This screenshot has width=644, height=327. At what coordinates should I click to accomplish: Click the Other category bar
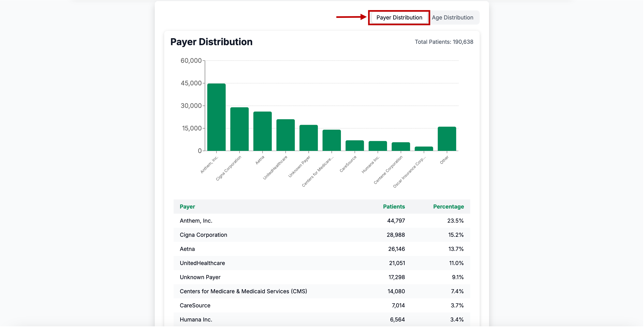coord(447,139)
